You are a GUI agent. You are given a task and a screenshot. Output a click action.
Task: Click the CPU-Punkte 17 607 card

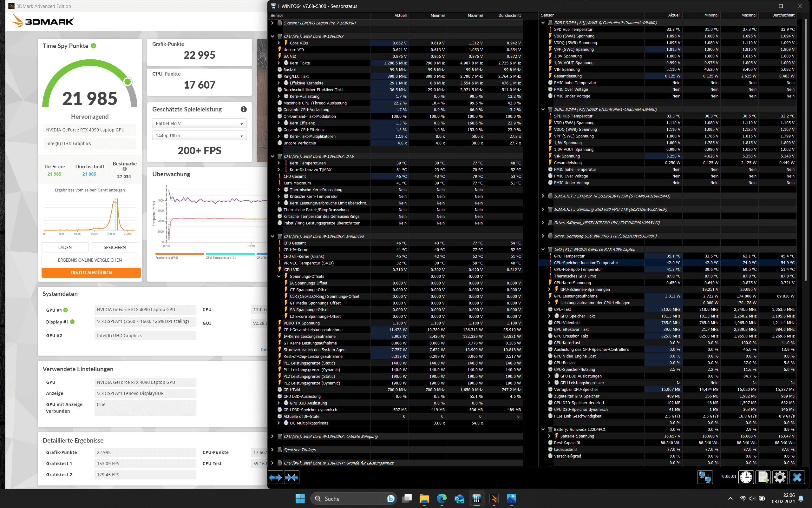coord(199,82)
